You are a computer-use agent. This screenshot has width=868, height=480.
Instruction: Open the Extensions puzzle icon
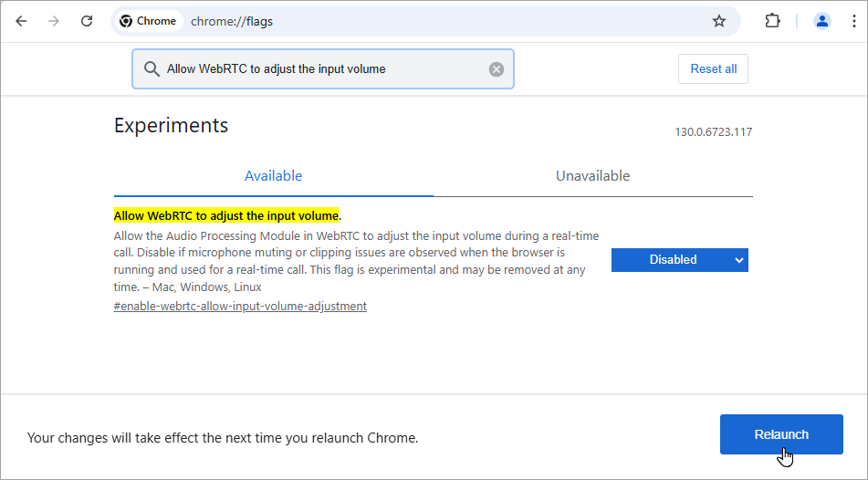point(772,21)
